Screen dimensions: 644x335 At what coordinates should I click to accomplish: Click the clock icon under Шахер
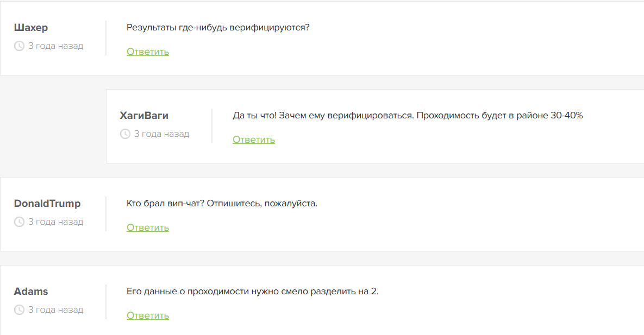point(19,46)
